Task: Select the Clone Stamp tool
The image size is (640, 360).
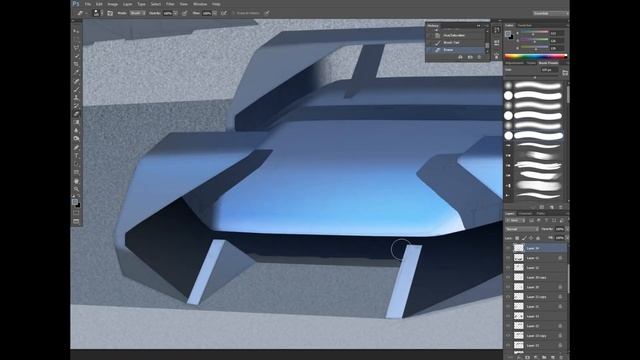Action: click(76, 98)
